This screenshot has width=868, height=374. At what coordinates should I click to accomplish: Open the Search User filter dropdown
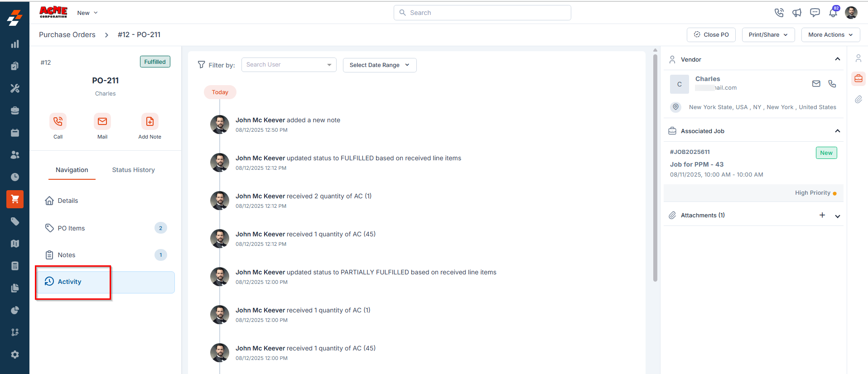289,65
